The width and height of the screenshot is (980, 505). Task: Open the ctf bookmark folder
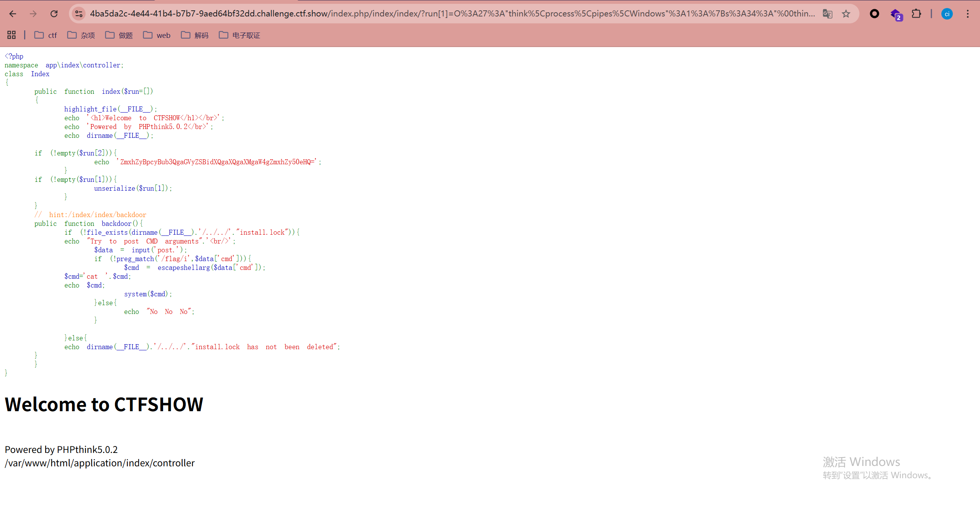tap(46, 35)
